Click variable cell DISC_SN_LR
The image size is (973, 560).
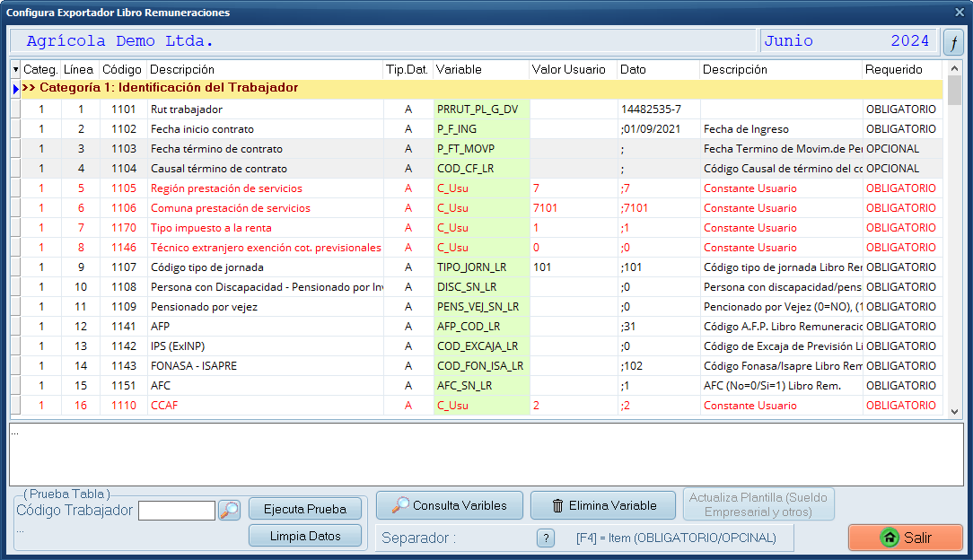click(481, 287)
